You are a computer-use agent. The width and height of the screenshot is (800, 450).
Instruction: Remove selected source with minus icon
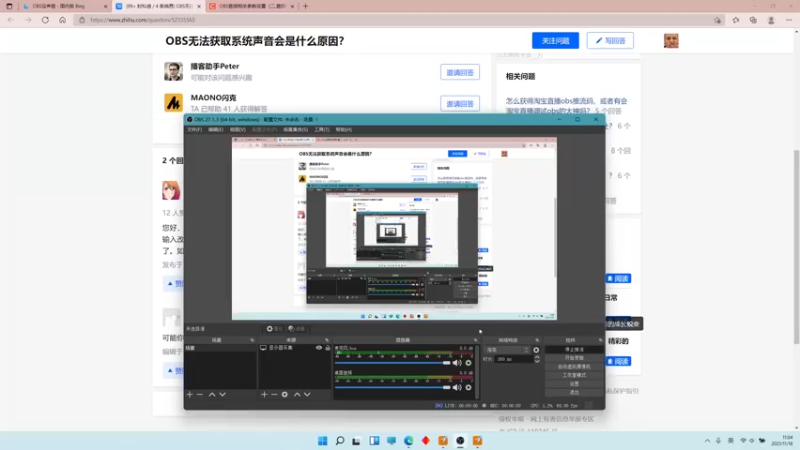(274, 394)
